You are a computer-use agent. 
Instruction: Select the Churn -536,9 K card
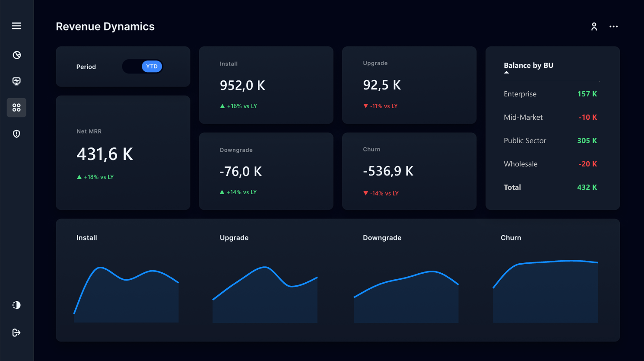click(x=409, y=171)
